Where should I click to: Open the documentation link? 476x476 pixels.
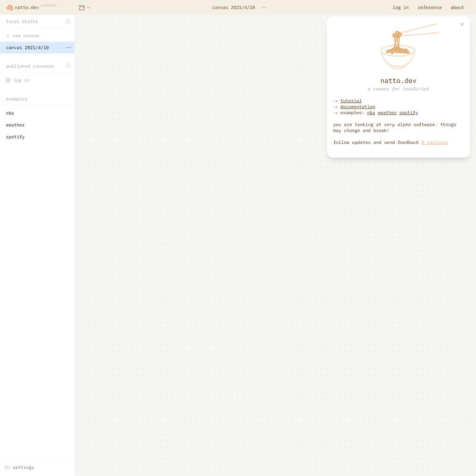point(357,107)
